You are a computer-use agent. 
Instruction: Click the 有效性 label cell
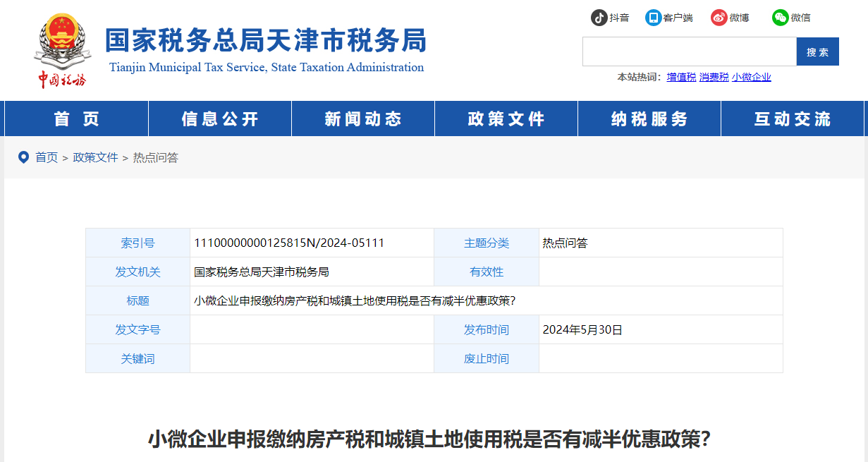(487, 272)
